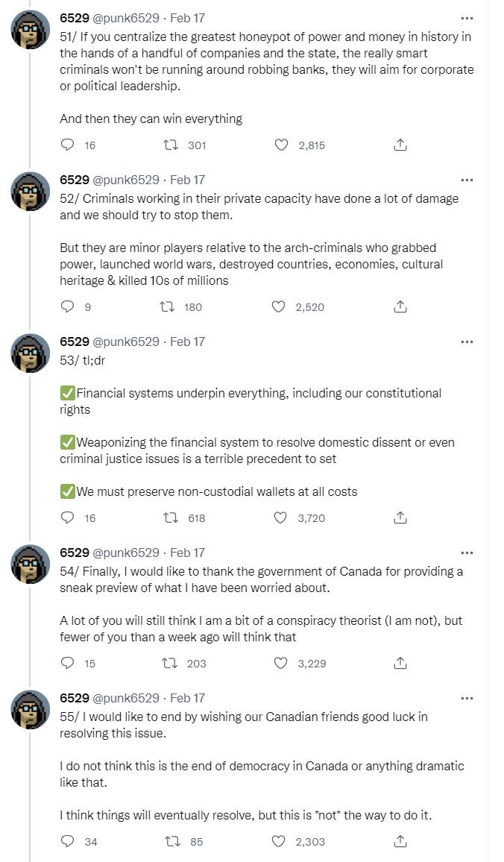
Task: Open more options menu on tweet 53
Action: click(x=467, y=342)
